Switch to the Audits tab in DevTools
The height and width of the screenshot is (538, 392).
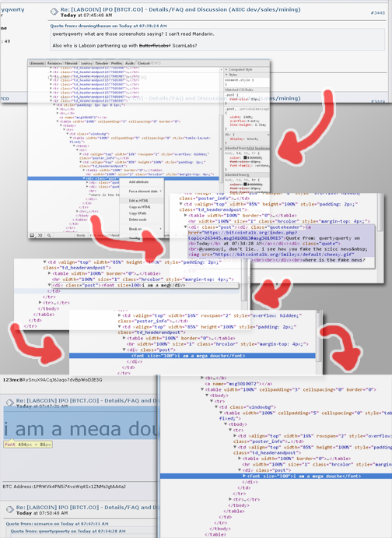coord(130,63)
